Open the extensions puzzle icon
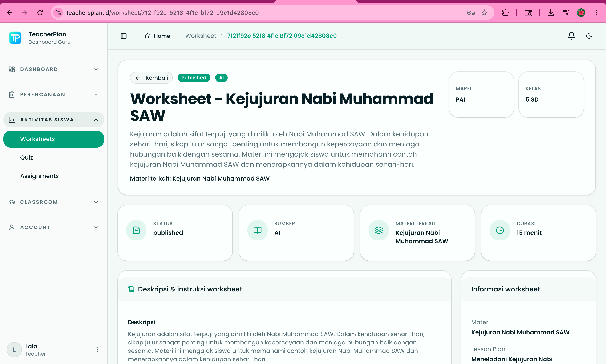 506,13
